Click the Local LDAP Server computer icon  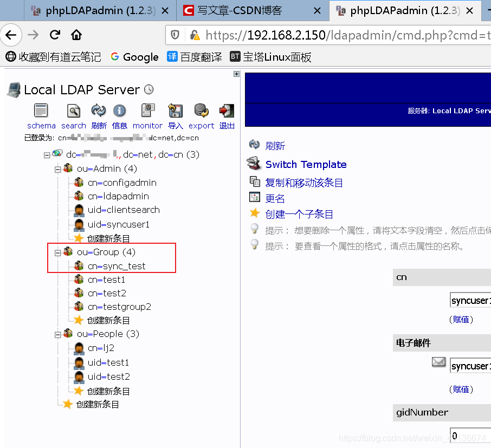point(14,90)
